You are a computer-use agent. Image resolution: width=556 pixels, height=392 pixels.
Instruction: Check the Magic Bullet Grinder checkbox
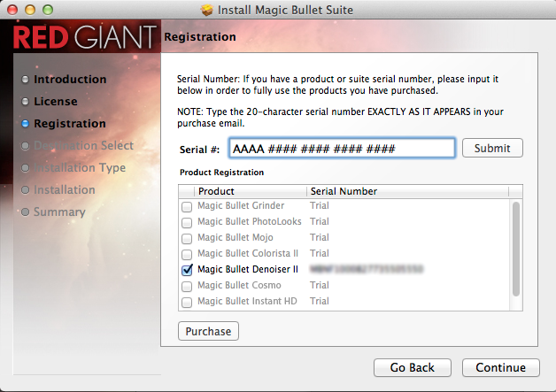tap(187, 206)
